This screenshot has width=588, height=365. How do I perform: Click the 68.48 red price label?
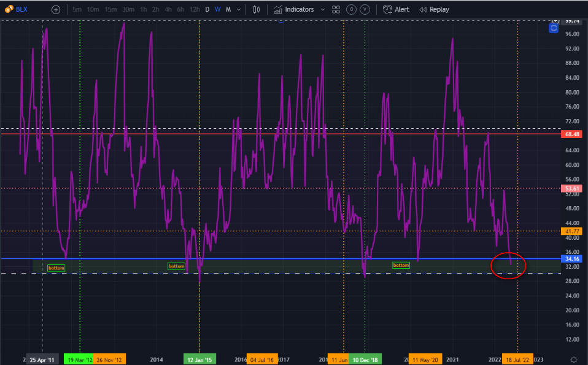572,134
